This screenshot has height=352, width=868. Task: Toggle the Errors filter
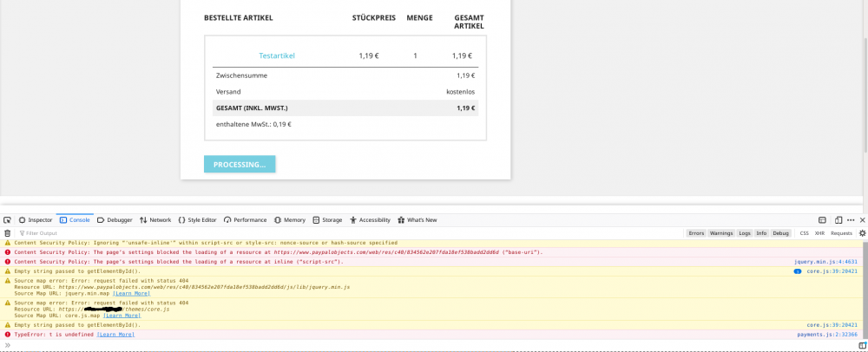coord(696,233)
